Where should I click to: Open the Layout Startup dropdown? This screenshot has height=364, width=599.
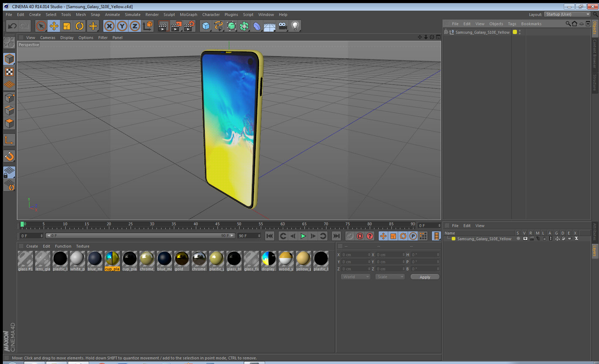[x=567, y=14]
